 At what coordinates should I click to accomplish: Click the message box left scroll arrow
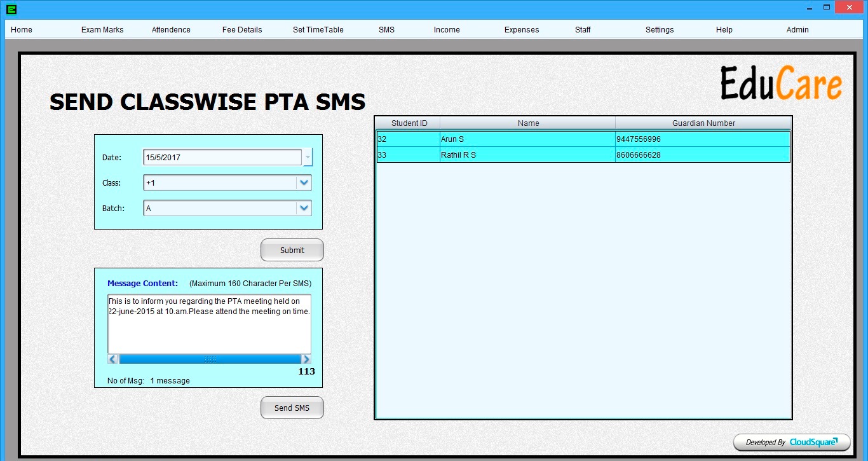point(113,359)
